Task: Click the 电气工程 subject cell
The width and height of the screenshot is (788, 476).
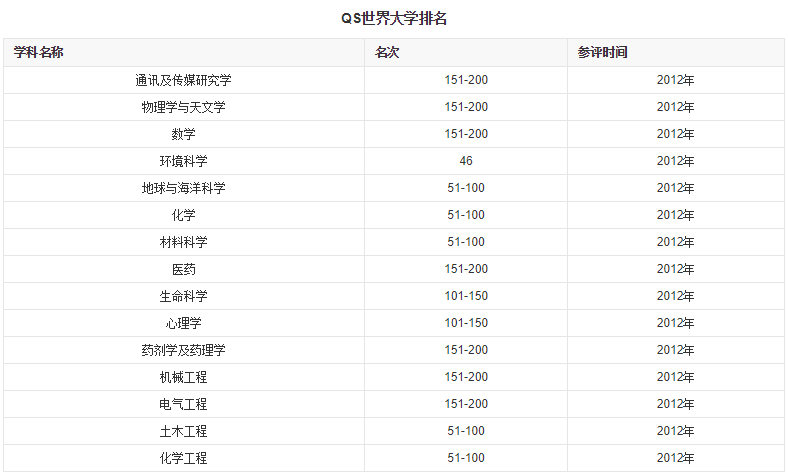Action: coord(183,404)
